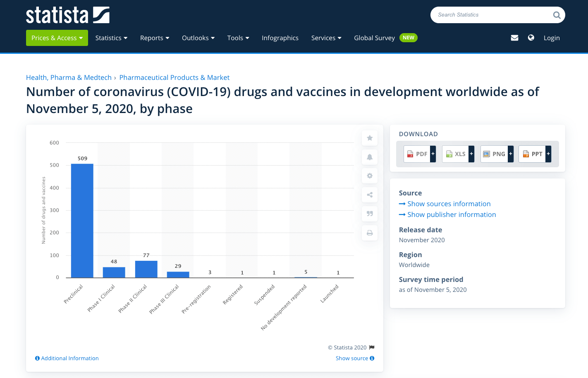This screenshot has width=588, height=378.
Task: Open the mail envelope icon
Action: pos(514,38)
